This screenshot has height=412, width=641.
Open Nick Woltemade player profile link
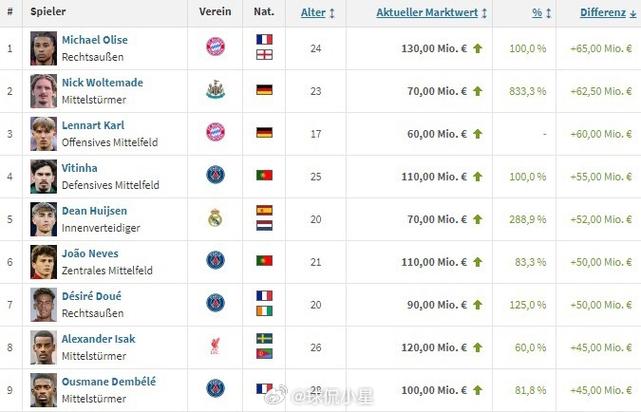click(102, 83)
